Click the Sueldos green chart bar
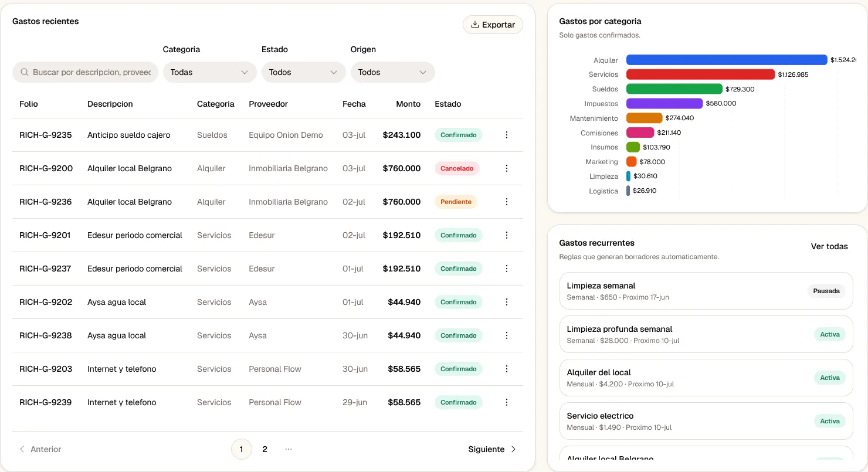 click(674, 89)
